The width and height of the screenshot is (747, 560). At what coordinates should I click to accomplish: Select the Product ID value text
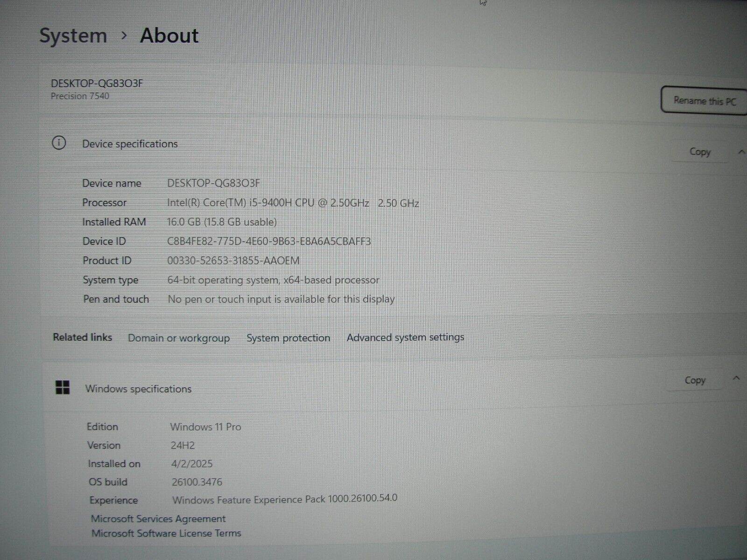click(x=233, y=260)
